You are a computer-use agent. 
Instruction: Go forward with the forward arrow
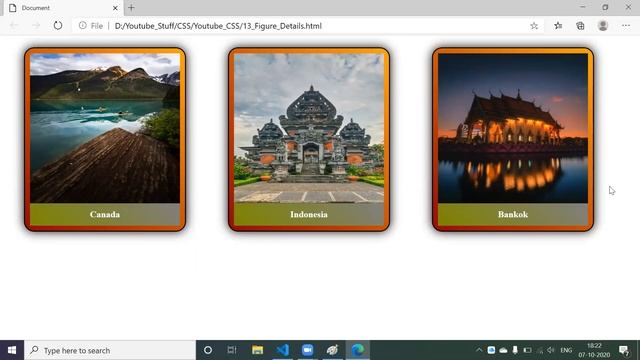pyautogui.click(x=36, y=26)
